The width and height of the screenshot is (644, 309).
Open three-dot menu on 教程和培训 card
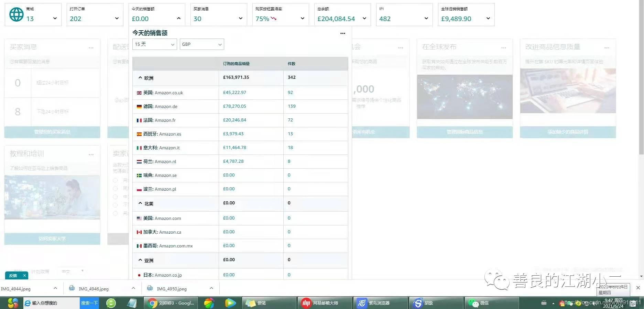pyautogui.click(x=91, y=154)
